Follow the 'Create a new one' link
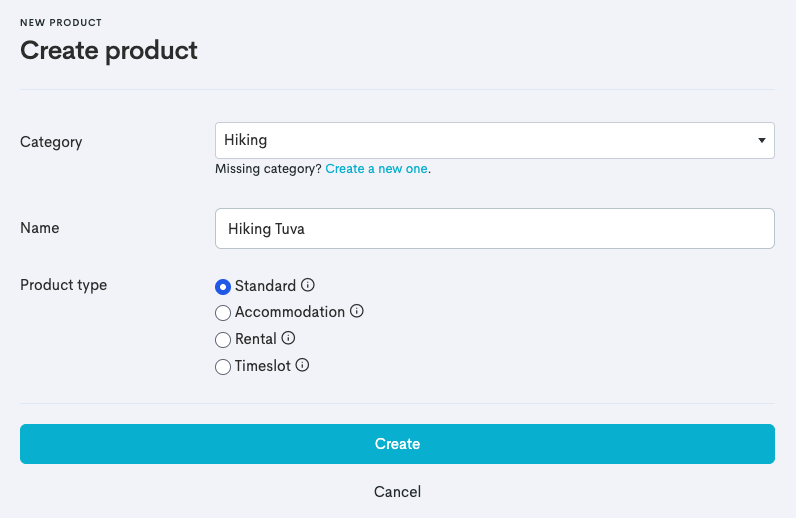This screenshot has width=796, height=518. click(376, 169)
